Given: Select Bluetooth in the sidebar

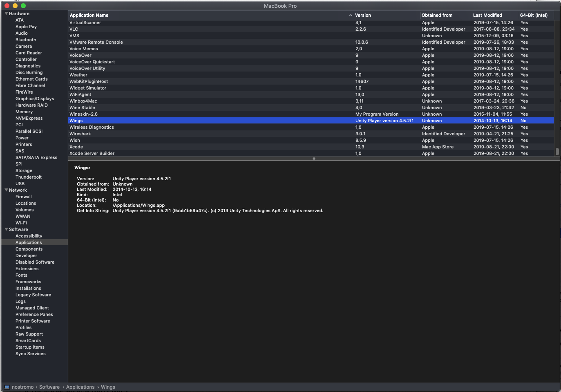Looking at the screenshot, I should (x=26, y=40).
